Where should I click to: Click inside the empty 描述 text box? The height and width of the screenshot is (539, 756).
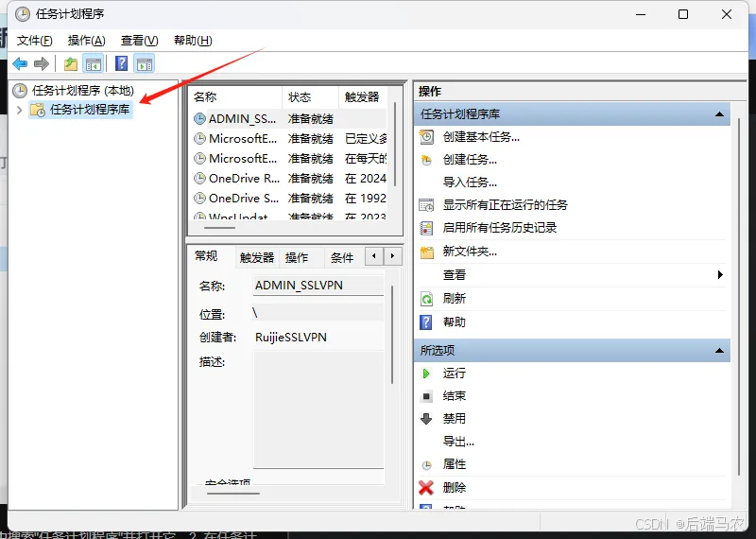pyautogui.click(x=318, y=409)
